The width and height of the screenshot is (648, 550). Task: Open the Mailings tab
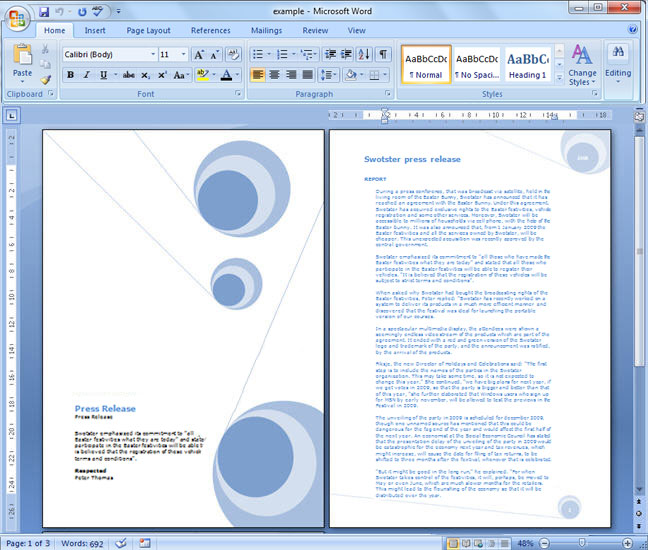pyautogui.click(x=267, y=31)
